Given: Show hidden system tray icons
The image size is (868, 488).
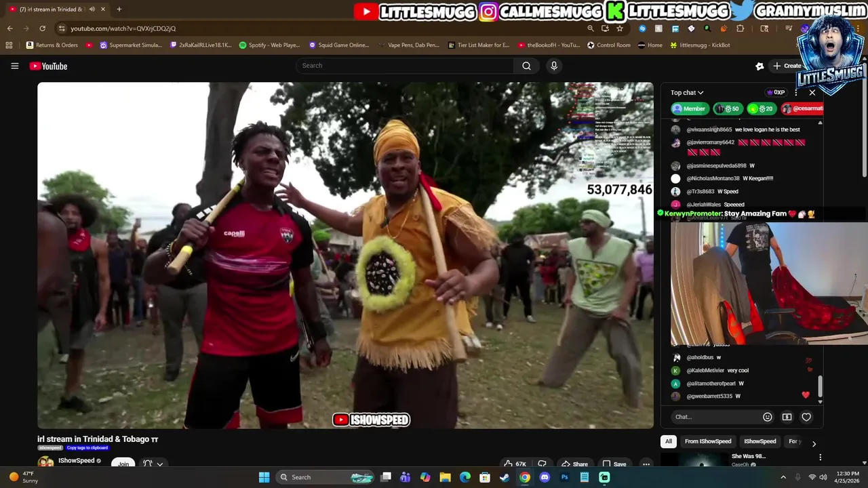Looking at the screenshot, I should point(783,477).
